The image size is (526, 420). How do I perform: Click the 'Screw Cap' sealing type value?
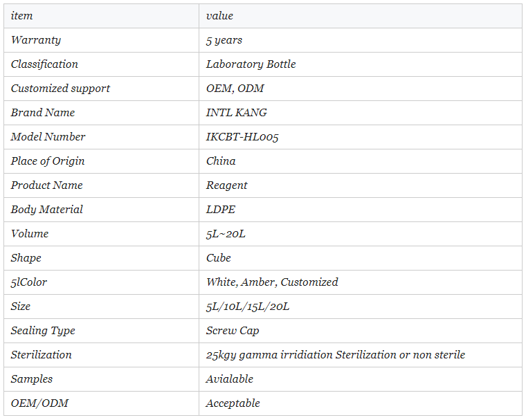pyautogui.click(x=233, y=331)
